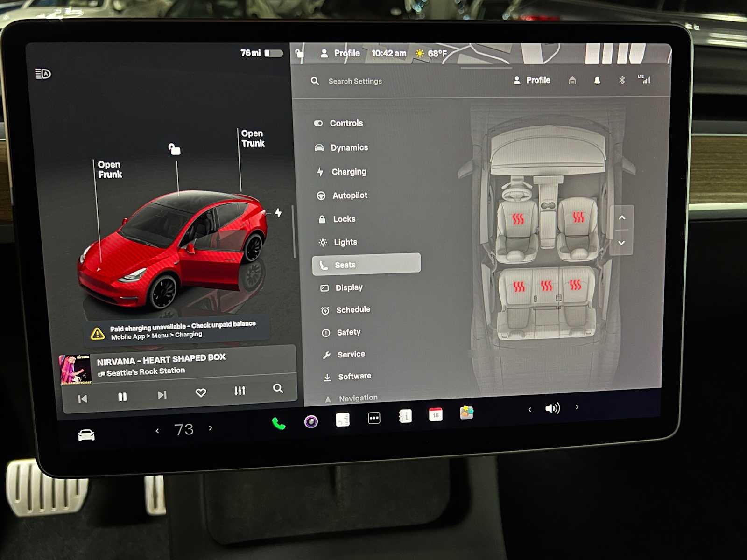Viewport: 747px width, 560px height.
Task: Favorite the song with heart icon
Action: [201, 393]
